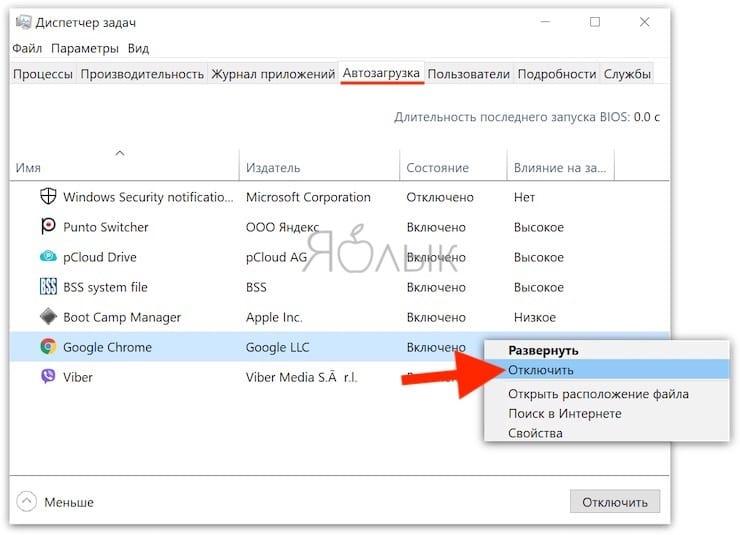Select the Google Chrome entry name
This screenshot has width=740, height=535.
tap(107, 347)
